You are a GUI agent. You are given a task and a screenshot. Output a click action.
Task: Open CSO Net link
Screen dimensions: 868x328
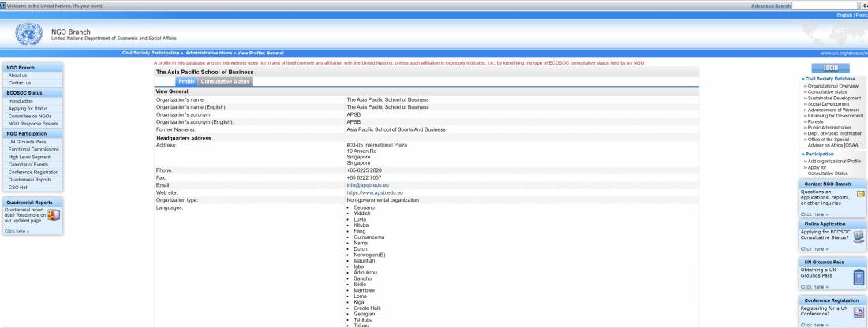[17, 188]
